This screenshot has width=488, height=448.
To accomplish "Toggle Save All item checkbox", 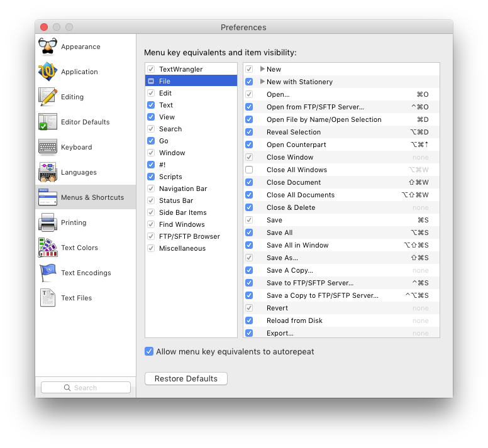I will (249, 232).
